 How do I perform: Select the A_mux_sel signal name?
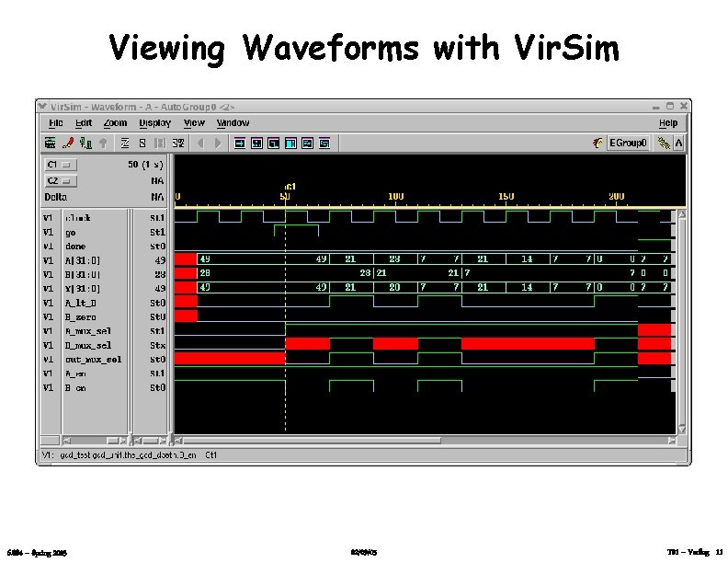[x=88, y=331]
